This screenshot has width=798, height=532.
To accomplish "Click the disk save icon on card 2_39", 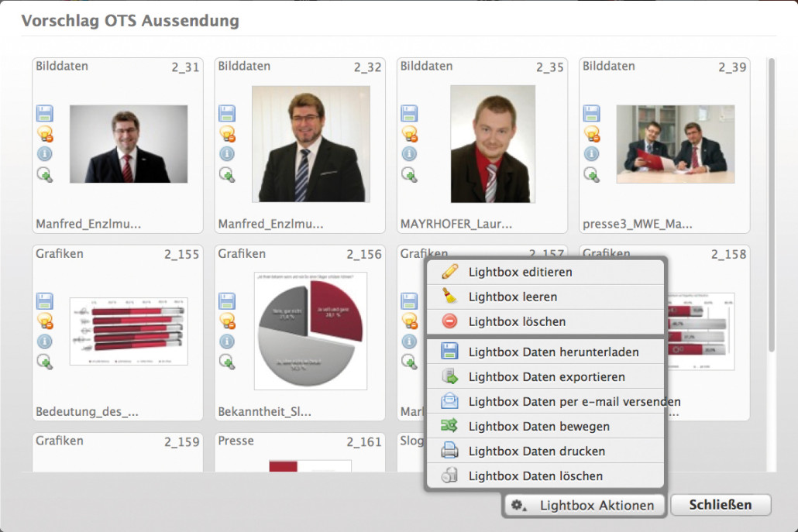I will pyautogui.click(x=591, y=113).
